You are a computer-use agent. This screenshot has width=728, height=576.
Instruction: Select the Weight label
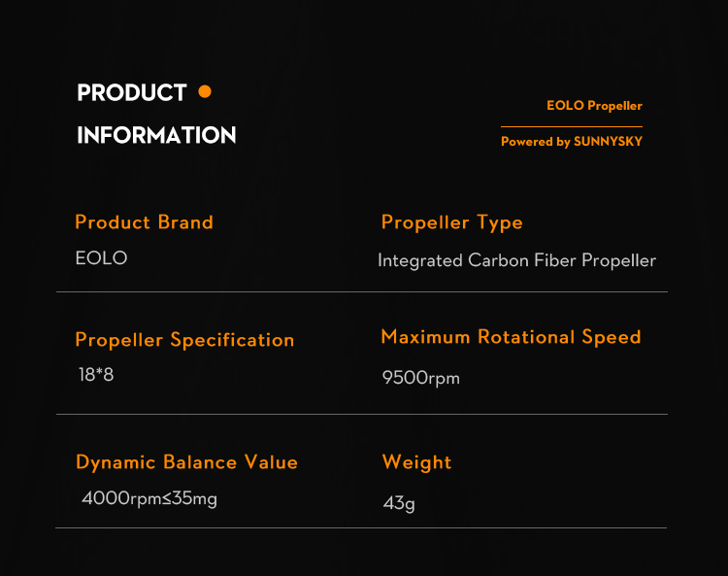416,462
